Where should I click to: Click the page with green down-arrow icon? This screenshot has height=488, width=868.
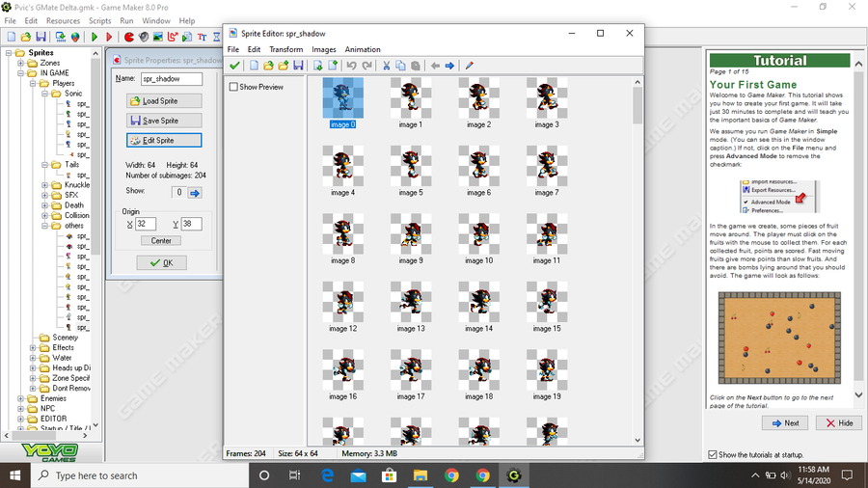click(317, 66)
